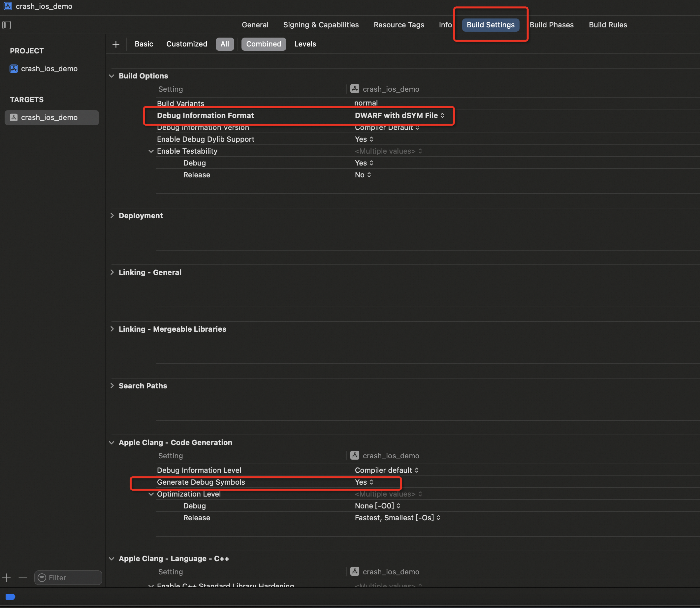Open Debug Information Format dropdown
700x608 pixels.
(399, 115)
